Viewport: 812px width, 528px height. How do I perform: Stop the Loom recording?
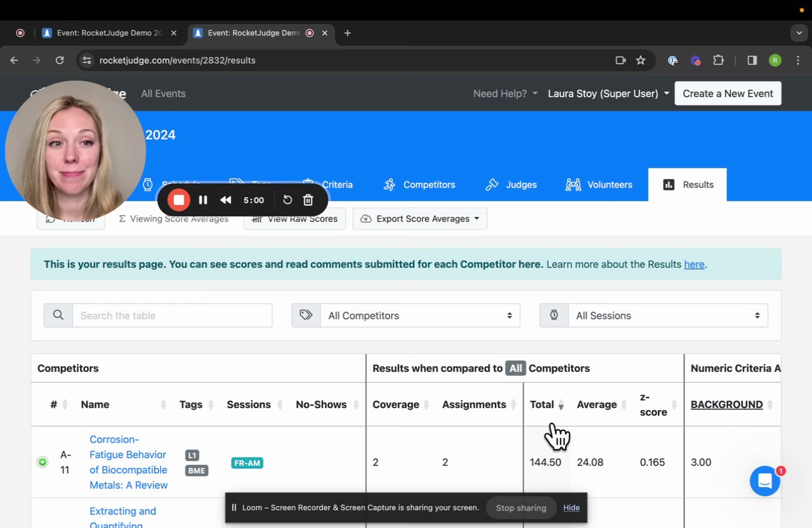click(x=179, y=200)
